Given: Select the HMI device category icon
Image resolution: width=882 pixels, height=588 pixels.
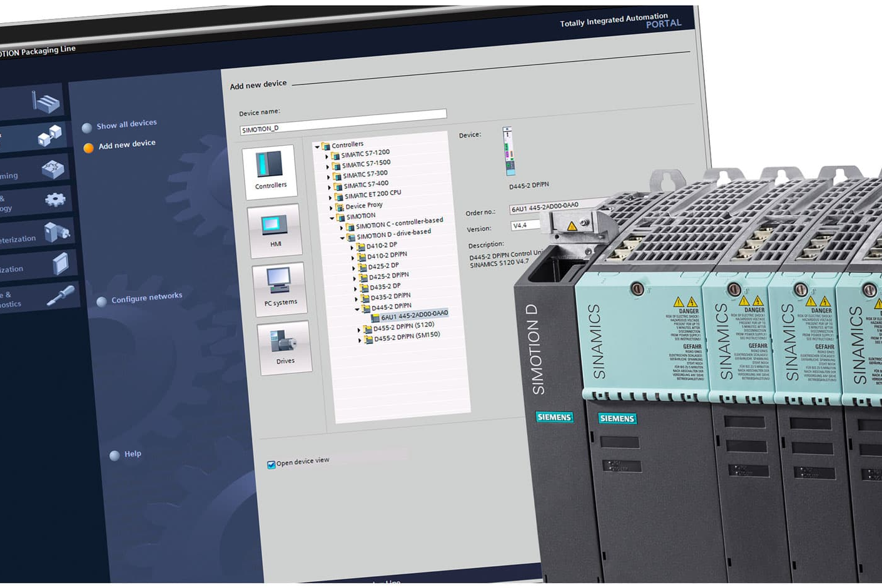Looking at the screenshot, I should (275, 229).
